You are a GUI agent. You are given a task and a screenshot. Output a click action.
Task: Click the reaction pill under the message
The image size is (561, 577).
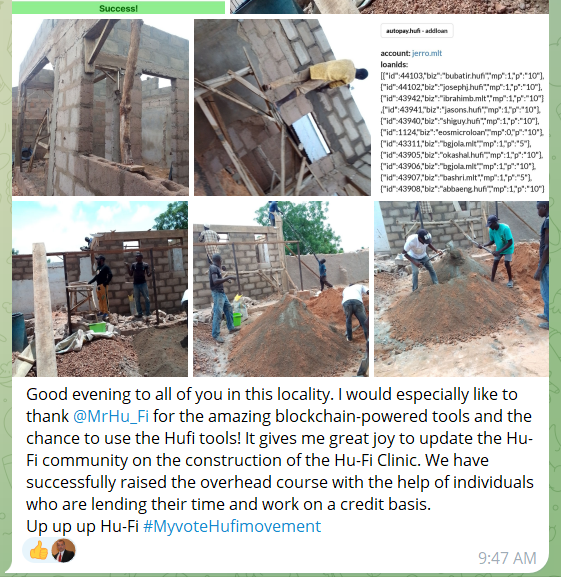pyautogui.click(x=50, y=551)
